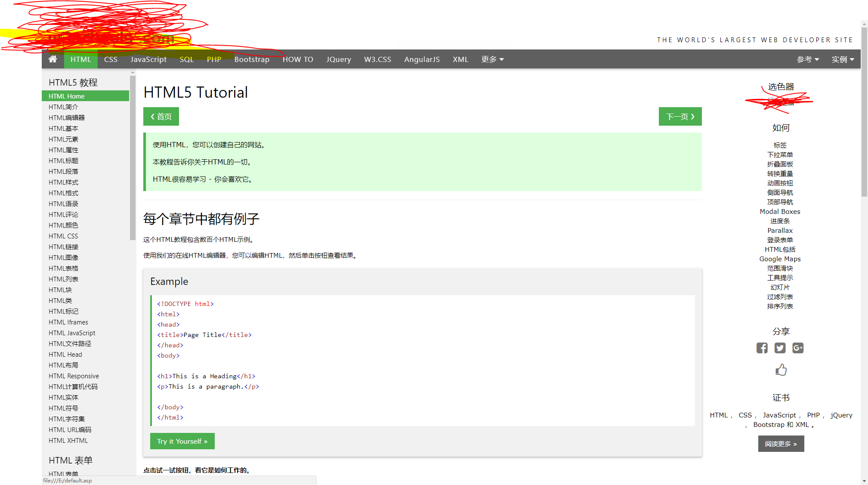The width and height of the screenshot is (868, 485).
Task: Click the thumbs-up like icon
Action: (x=781, y=370)
